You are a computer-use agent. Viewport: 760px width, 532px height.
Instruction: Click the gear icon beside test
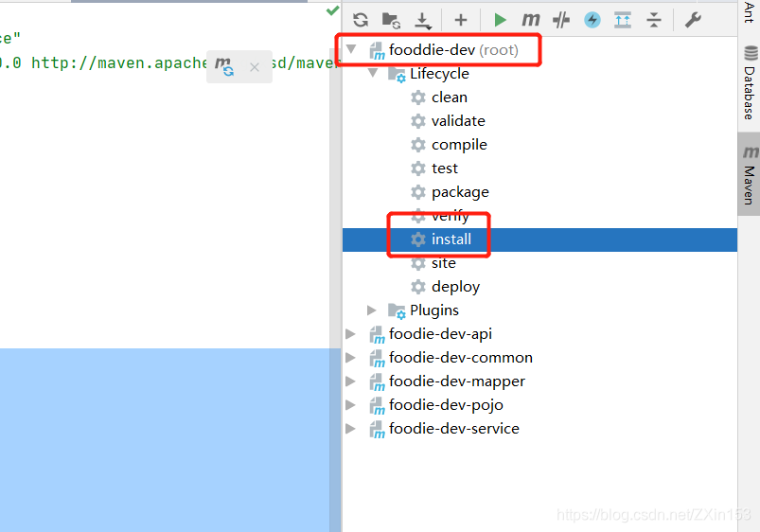point(417,168)
